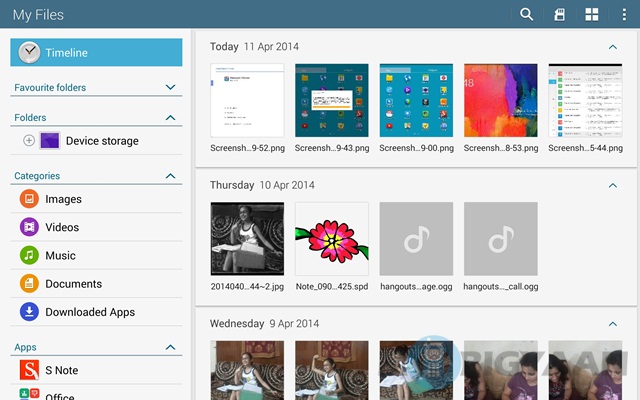Tap the Apps header text

[x=25, y=347]
